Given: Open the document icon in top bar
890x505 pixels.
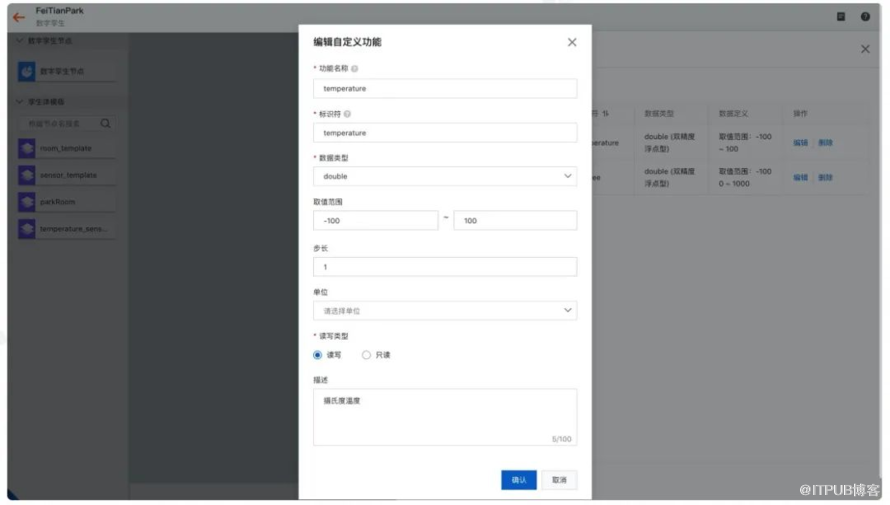Looking at the screenshot, I should (x=841, y=16).
